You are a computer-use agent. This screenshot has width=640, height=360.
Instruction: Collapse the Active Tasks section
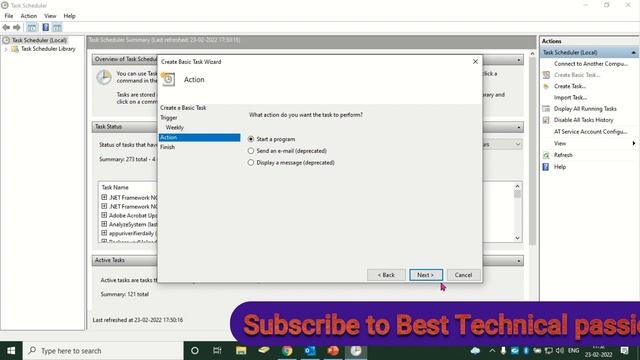point(518,261)
